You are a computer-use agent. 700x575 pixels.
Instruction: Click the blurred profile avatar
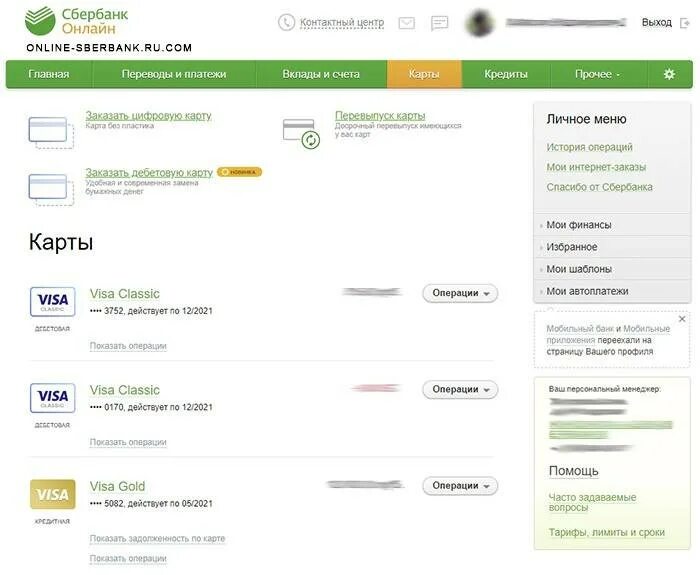click(479, 23)
